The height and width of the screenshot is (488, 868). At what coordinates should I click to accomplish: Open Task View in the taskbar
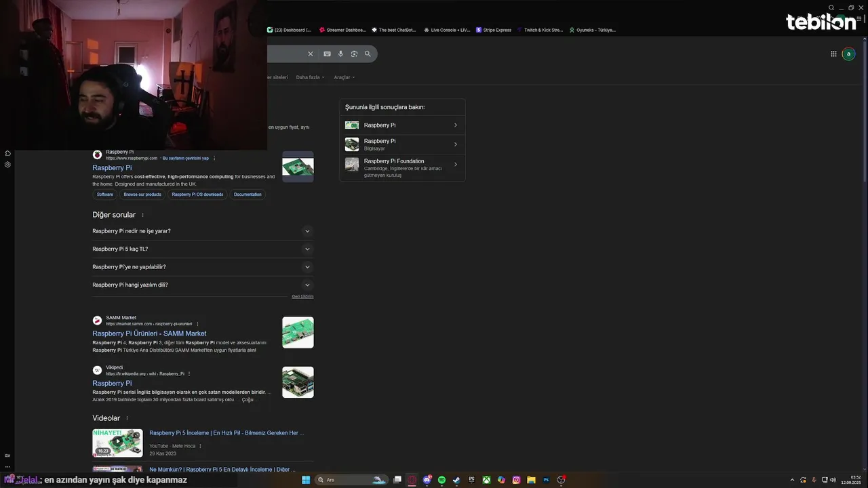tap(397, 480)
